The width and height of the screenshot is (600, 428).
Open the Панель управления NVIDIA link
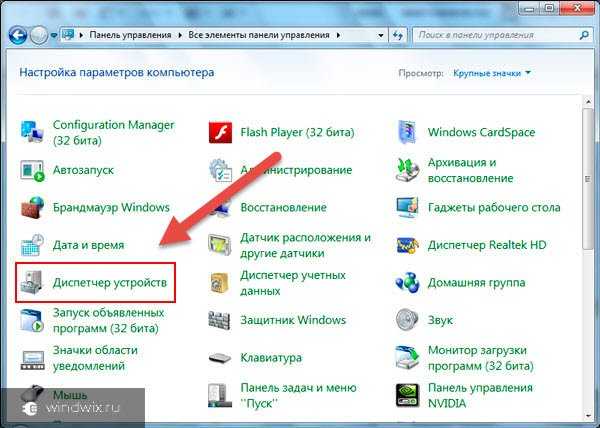point(480,395)
